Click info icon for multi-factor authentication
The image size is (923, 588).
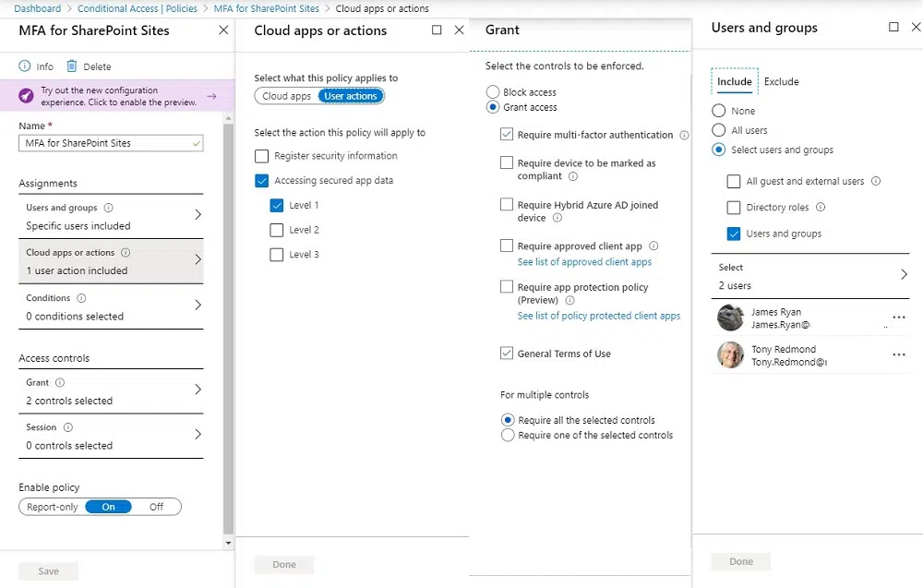684,135
